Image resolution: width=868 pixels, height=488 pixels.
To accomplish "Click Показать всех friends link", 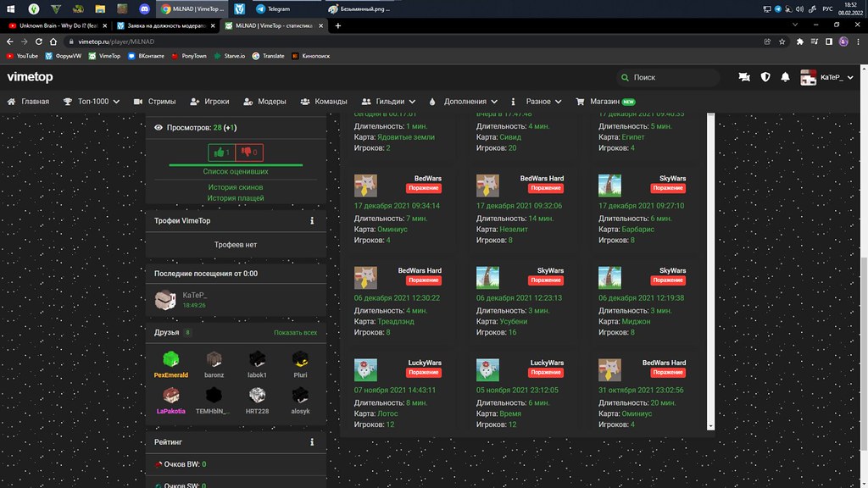I will [295, 333].
